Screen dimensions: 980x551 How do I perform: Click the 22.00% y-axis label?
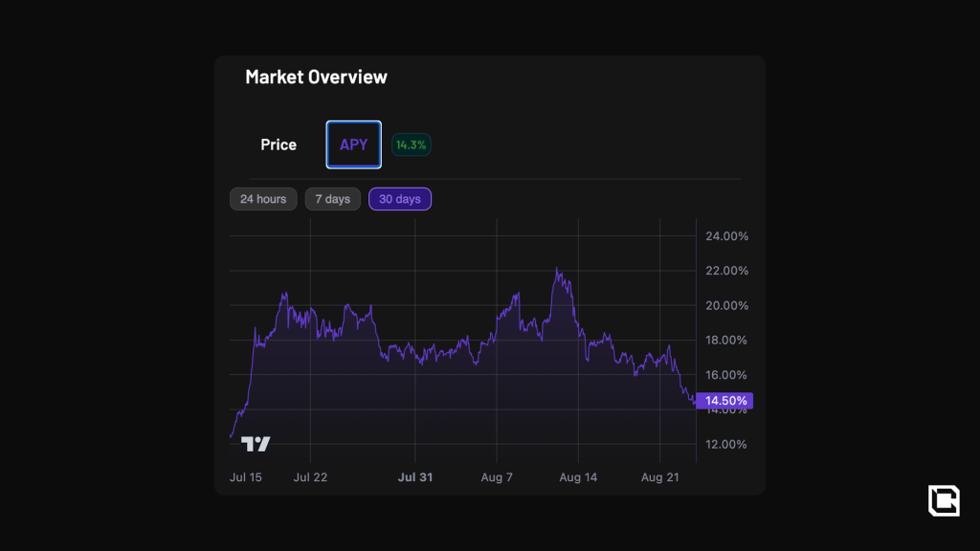tap(726, 271)
